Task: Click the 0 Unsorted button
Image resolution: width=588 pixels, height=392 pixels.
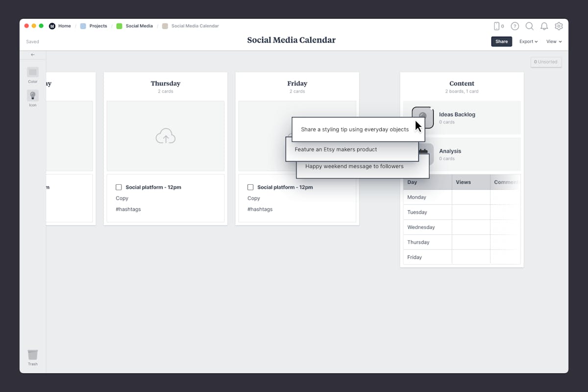Action: (x=546, y=62)
